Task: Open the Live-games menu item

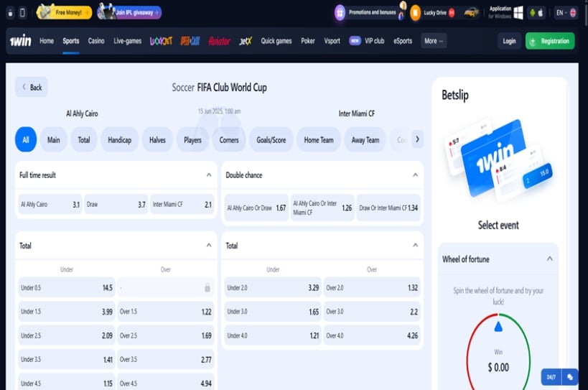Action: (128, 41)
